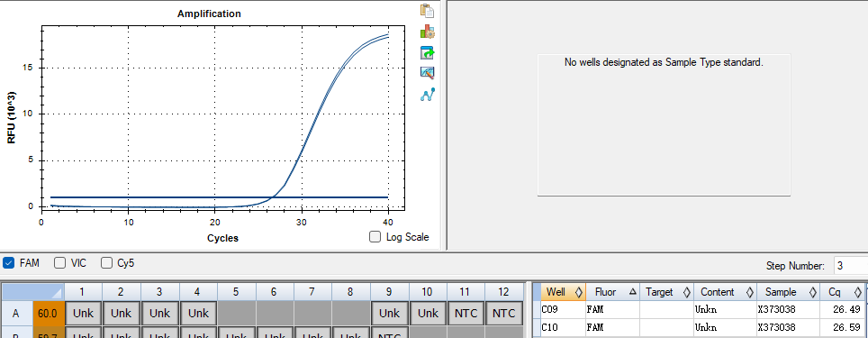Select well A10 marked Unk

pos(428,314)
